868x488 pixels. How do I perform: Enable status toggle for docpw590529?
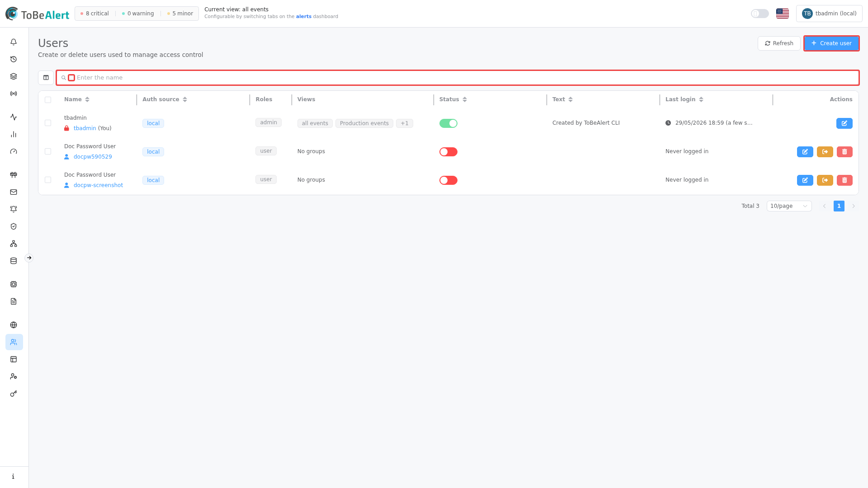[x=448, y=152]
